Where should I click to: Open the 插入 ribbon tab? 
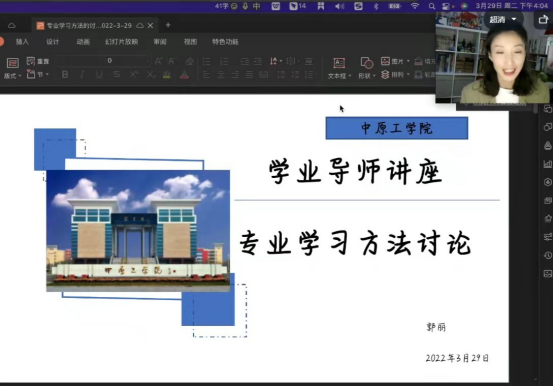tap(22, 42)
